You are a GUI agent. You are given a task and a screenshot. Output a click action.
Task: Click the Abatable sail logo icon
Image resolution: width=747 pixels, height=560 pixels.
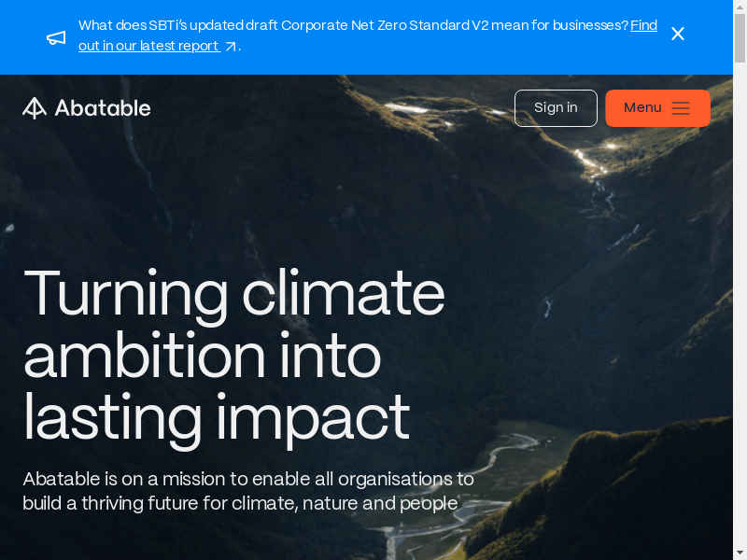tap(35, 108)
